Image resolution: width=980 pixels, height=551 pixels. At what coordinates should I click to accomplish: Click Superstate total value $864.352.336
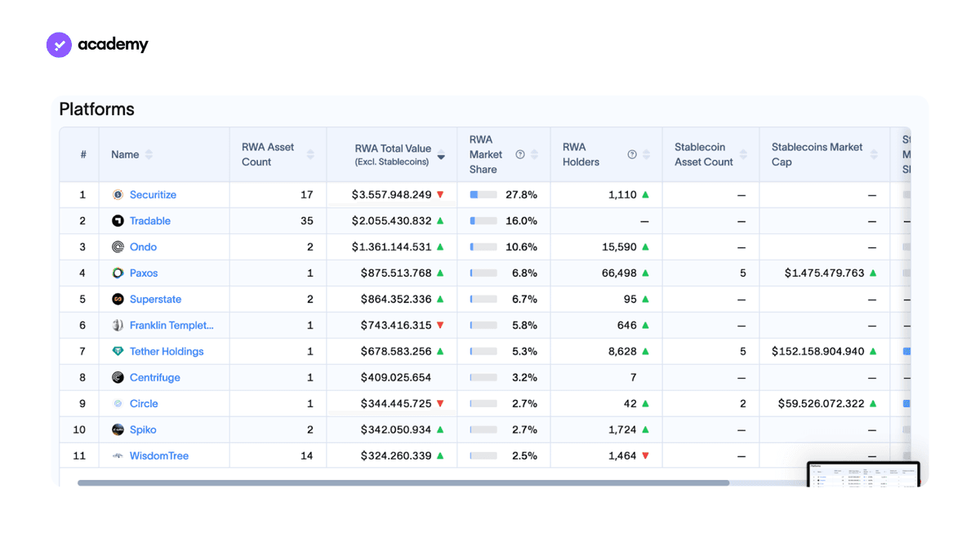396,299
